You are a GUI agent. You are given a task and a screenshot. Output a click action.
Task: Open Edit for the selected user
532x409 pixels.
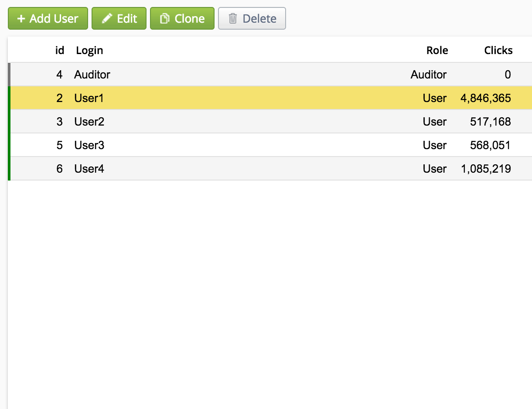tap(119, 18)
